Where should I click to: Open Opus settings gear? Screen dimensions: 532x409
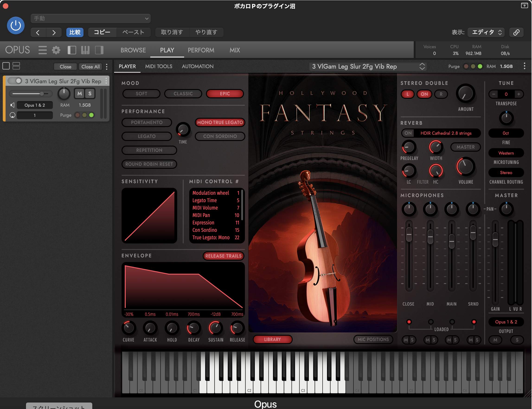56,50
